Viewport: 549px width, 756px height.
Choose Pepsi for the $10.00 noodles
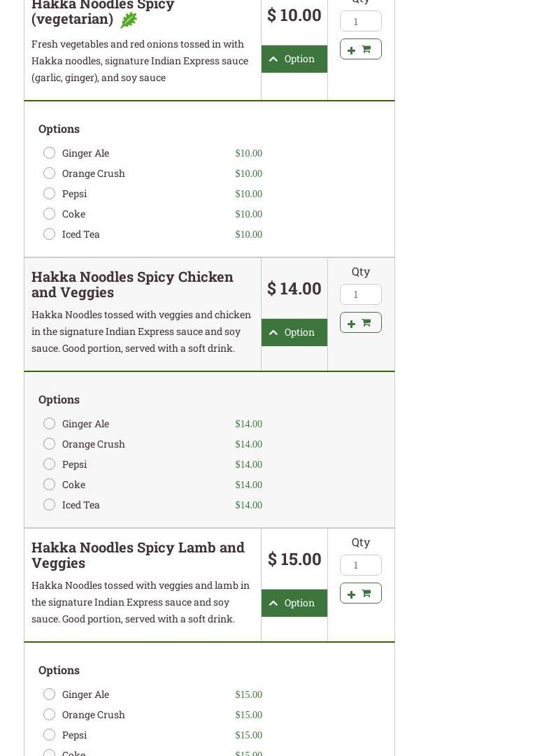(x=49, y=194)
